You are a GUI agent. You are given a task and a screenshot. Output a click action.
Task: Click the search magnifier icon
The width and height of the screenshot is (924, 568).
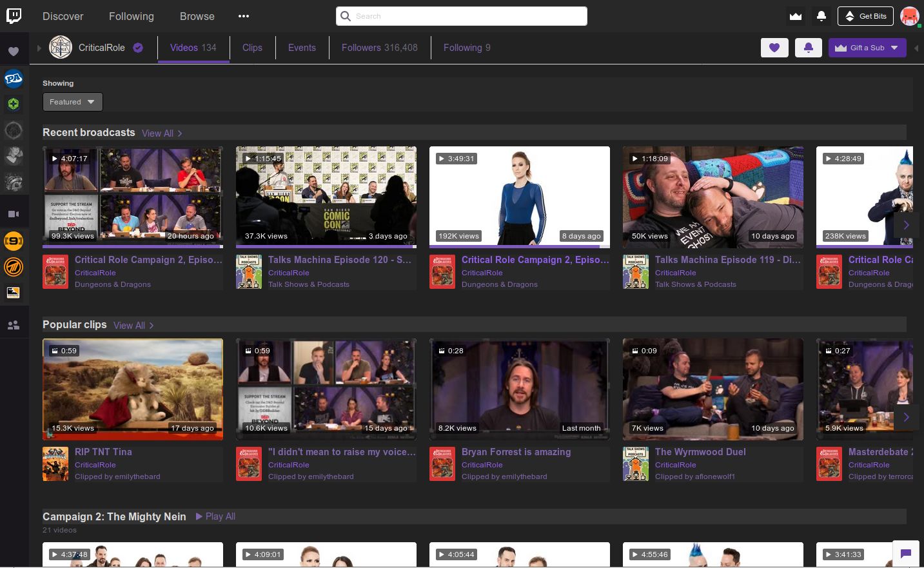point(346,16)
